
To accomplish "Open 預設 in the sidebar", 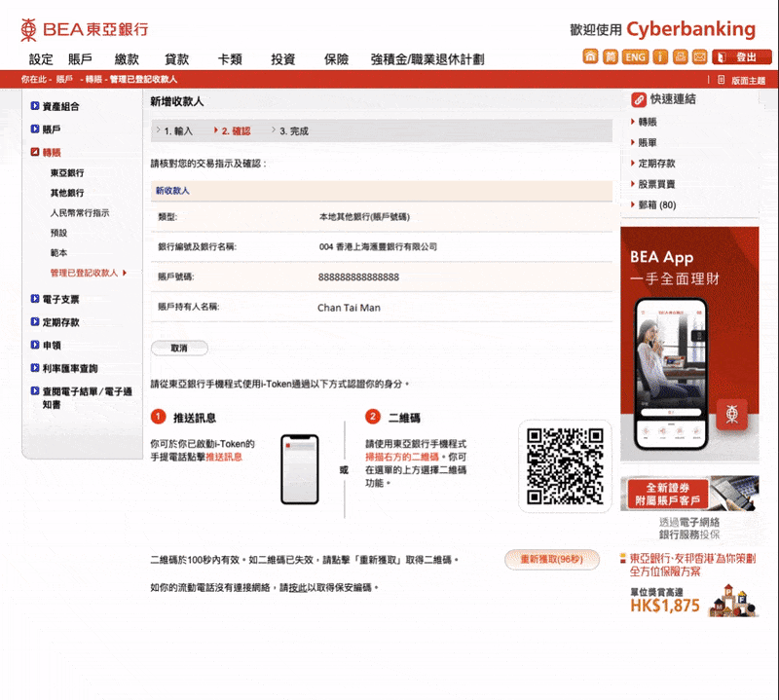I will 58,233.
